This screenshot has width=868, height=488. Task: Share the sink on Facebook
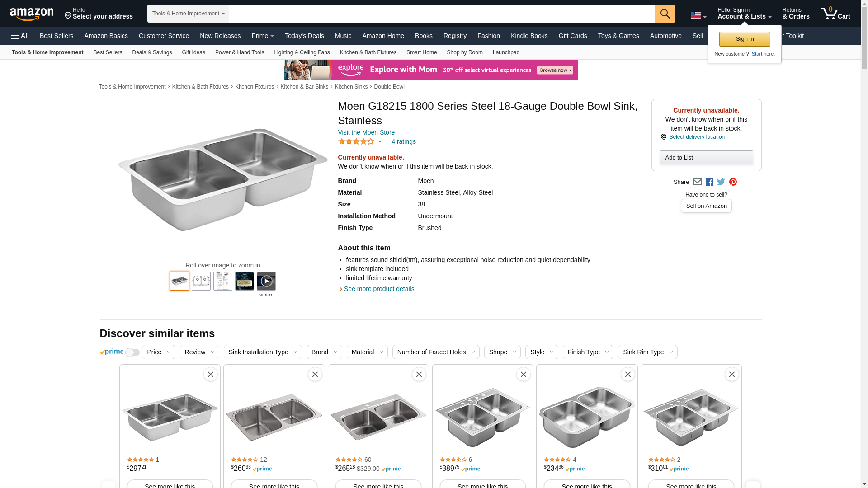(x=709, y=182)
